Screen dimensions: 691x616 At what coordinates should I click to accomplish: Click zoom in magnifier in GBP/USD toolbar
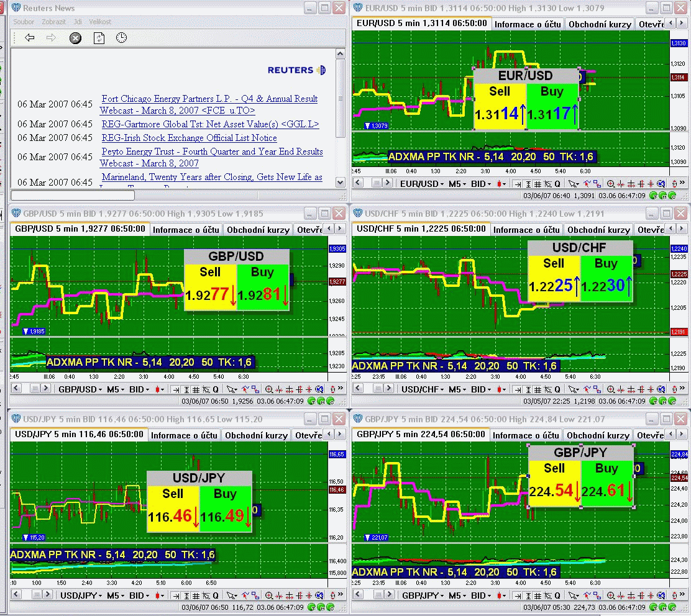click(x=269, y=389)
